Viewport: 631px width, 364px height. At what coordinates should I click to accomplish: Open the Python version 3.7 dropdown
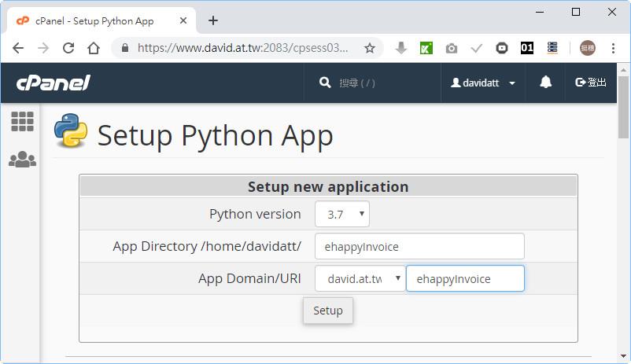[x=342, y=214]
